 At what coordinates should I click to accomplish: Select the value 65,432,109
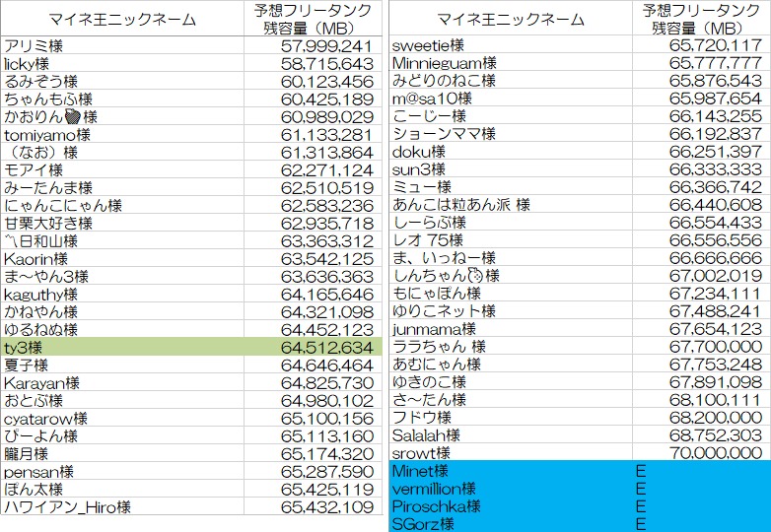point(327,507)
